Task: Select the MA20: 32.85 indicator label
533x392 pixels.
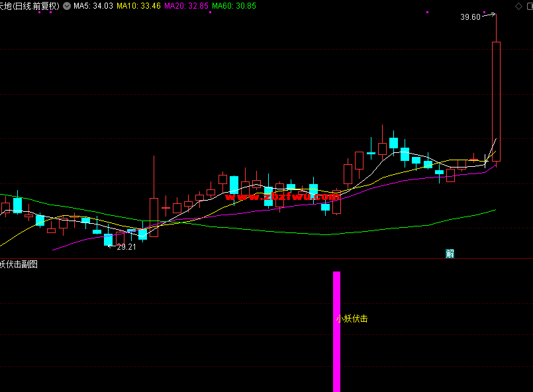Action: 186,6
